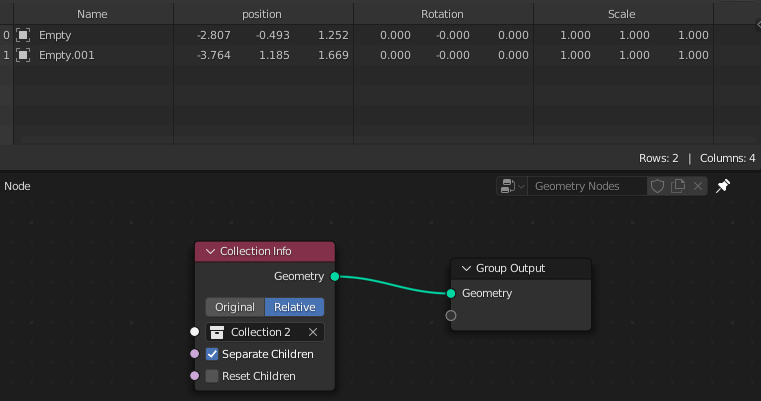Viewport: 761px width, 401px height.
Task: Enable the Reset Children checkbox
Action: click(x=212, y=376)
